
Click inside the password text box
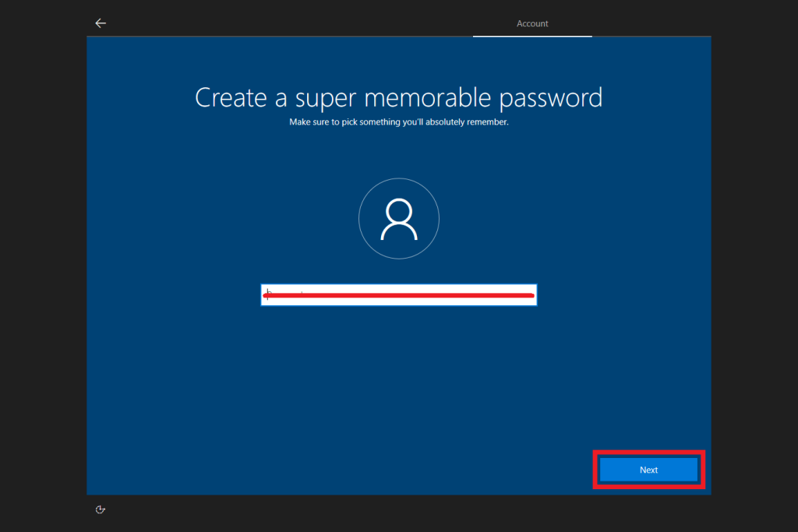point(398,295)
